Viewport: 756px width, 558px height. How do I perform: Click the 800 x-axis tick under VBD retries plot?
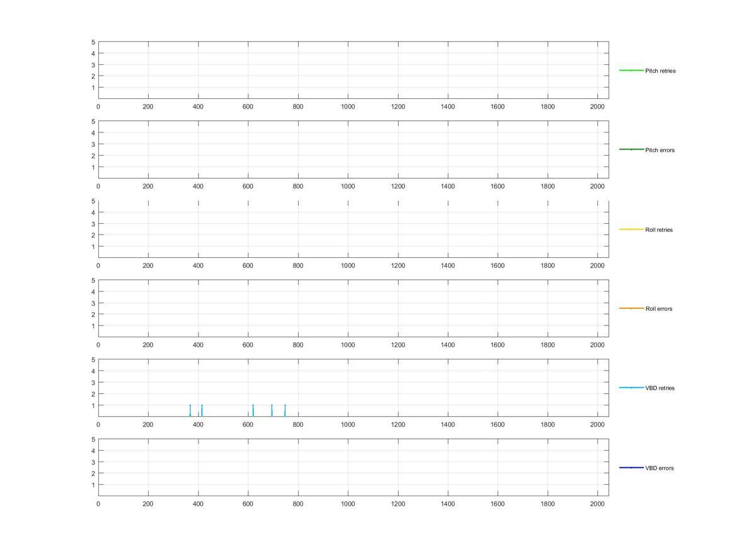click(298, 425)
